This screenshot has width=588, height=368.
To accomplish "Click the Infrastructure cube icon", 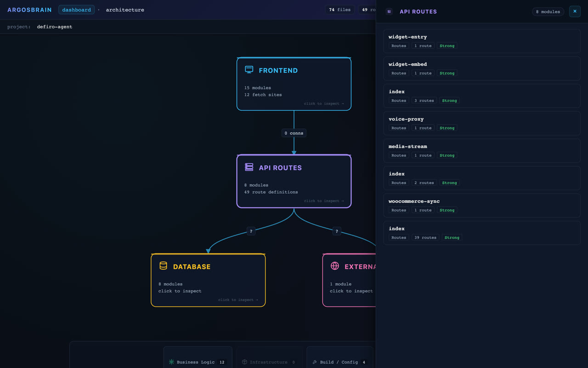I will point(244,362).
